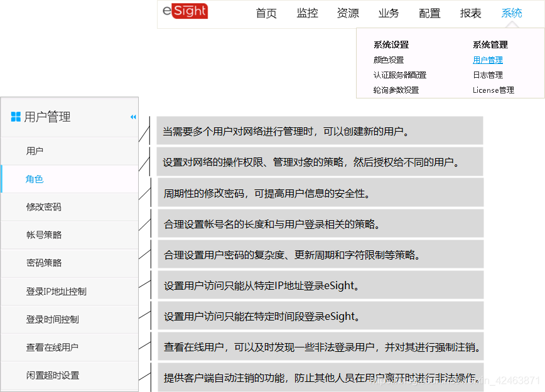This screenshot has height=392, width=545.
Task: Click the blue grid icon beside 用户管理
Action: coord(16,117)
